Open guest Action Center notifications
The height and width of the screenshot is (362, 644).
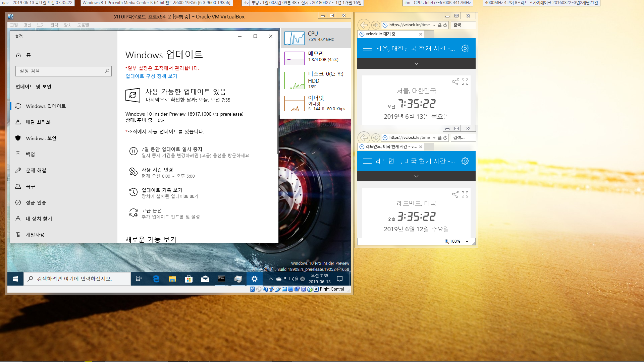[340, 279]
